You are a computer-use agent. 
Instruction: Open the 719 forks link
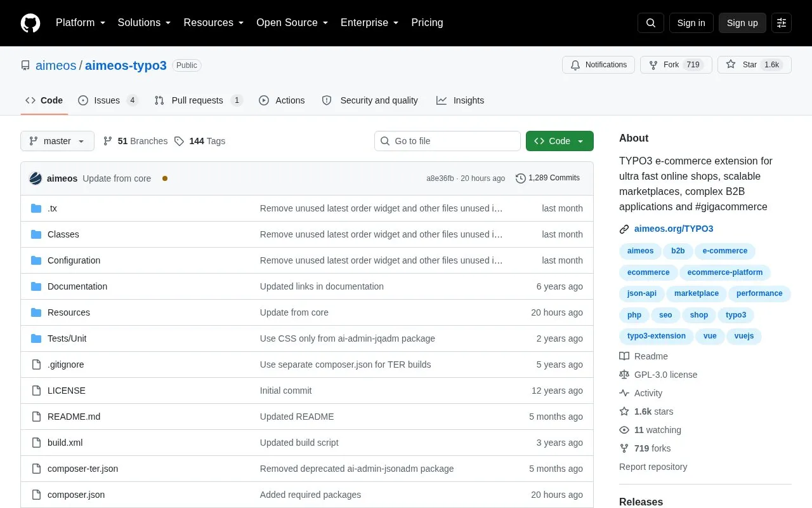(652, 448)
